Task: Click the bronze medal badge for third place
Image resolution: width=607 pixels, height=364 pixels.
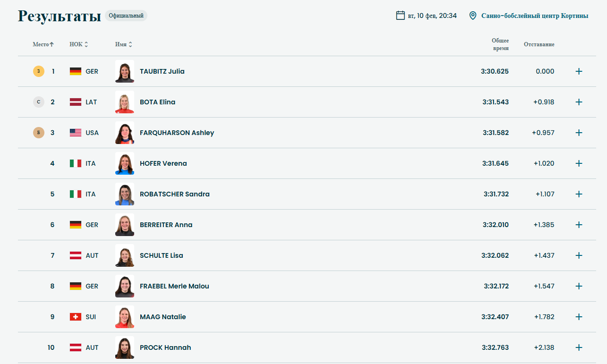Action: click(x=38, y=133)
